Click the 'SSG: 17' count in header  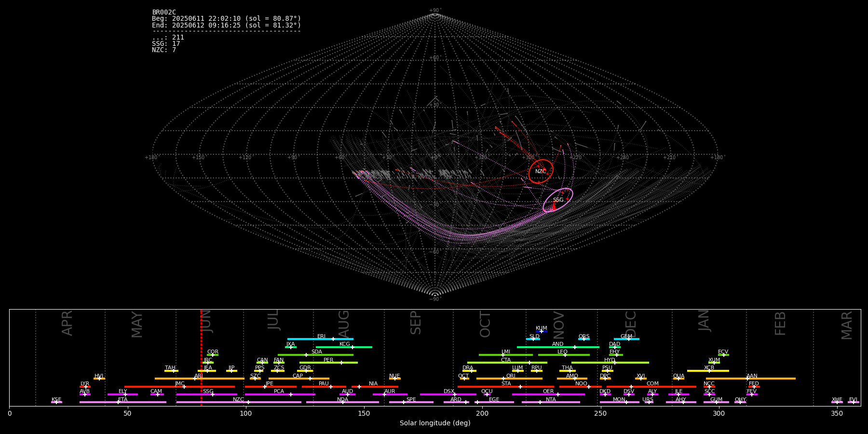pyautogui.click(x=166, y=44)
